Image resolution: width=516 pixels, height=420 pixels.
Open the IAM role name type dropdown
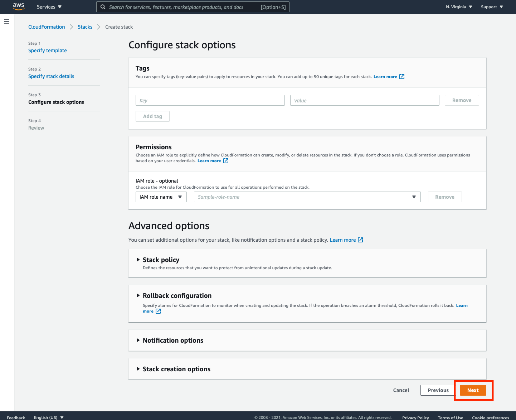click(161, 197)
